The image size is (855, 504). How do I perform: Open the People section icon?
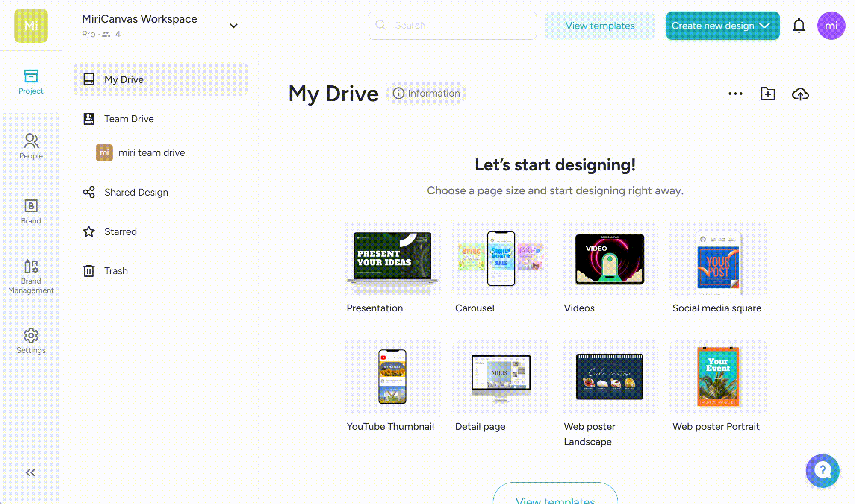point(31,146)
